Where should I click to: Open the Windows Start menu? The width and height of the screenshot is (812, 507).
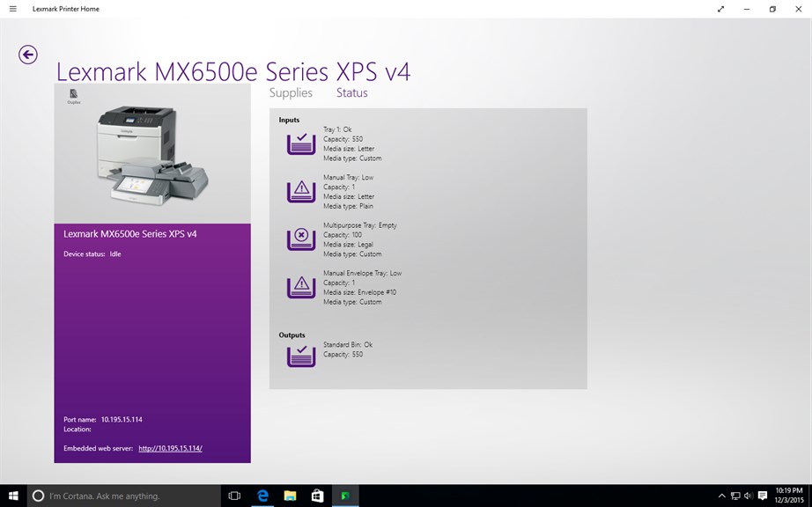tap(13, 496)
